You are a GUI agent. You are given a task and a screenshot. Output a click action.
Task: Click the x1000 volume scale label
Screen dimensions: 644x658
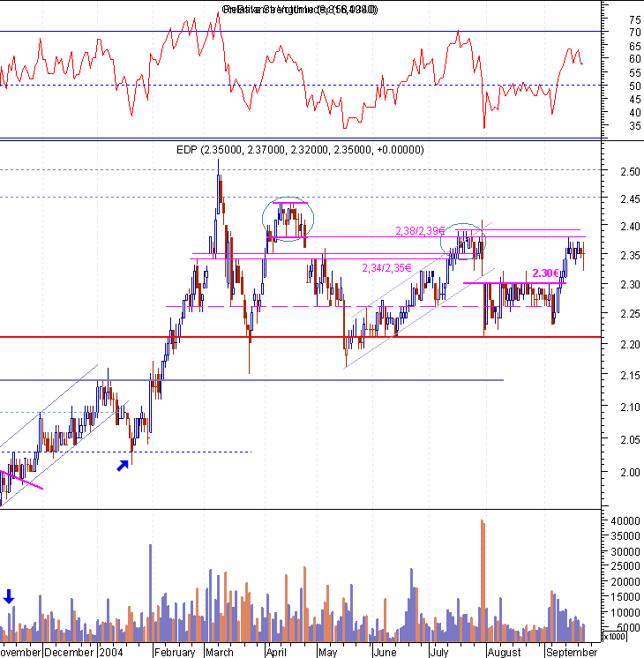(614, 636)
